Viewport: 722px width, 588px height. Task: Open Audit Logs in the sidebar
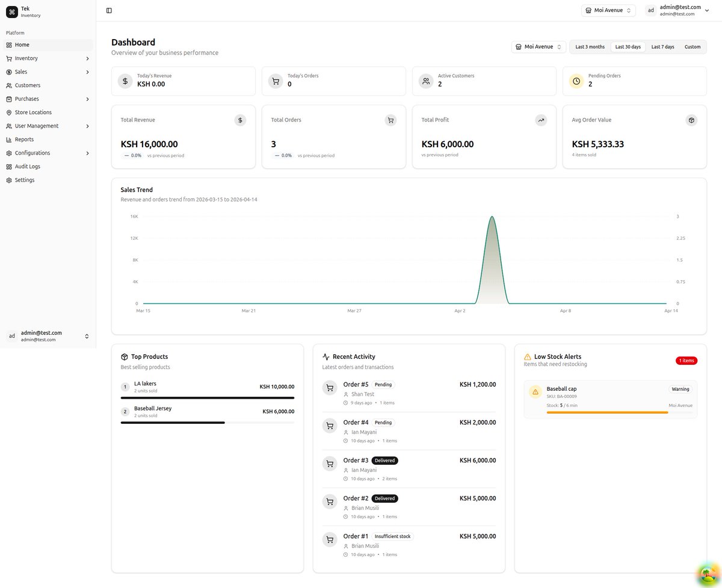[x=48, y=167]
